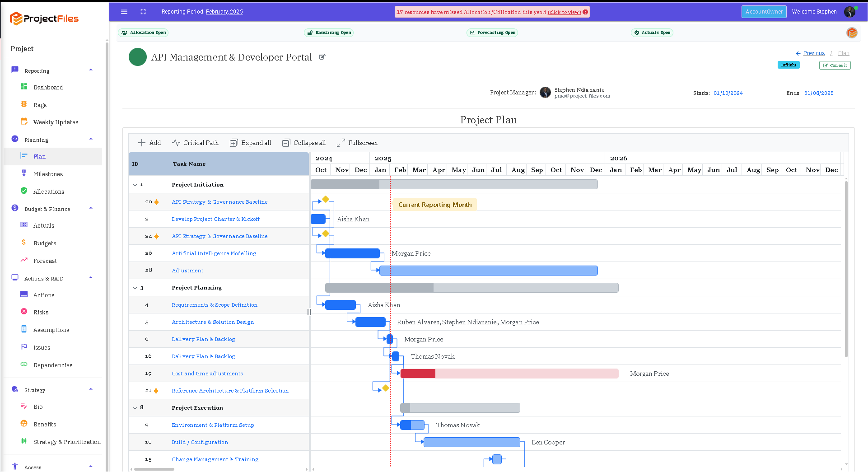Collapse the Planning sidebar section
868x472 pixels.
[x=91, y=139]
